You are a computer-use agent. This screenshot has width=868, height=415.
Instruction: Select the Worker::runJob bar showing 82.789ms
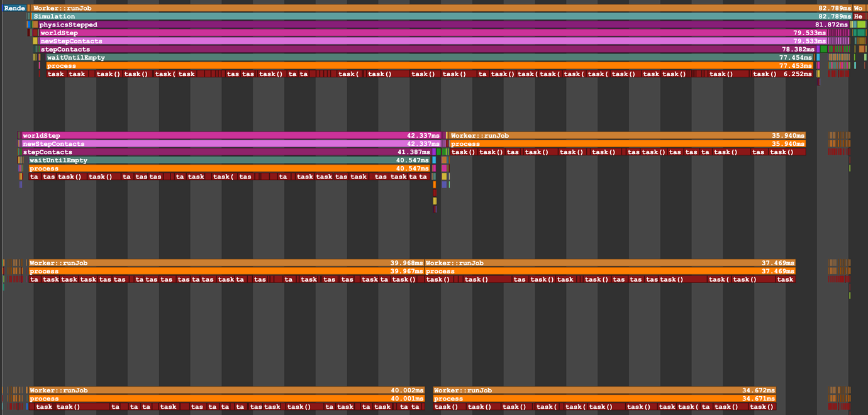coord(442,8)
